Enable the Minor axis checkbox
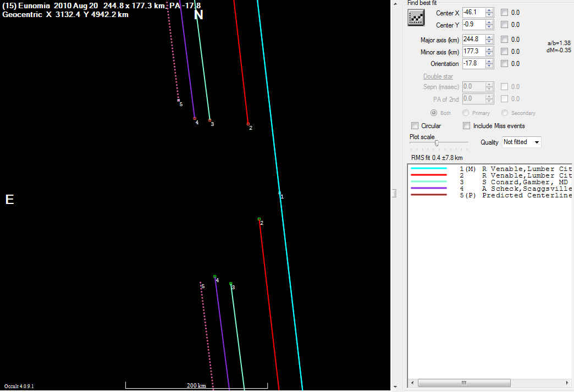574x392 pixels. (x=504, y=51)
